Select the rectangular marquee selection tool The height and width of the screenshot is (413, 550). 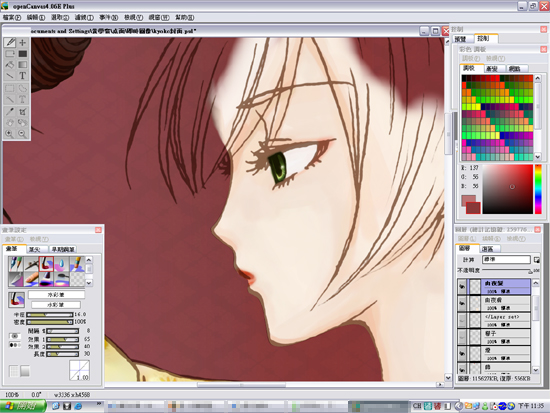(x=10, y=88)
